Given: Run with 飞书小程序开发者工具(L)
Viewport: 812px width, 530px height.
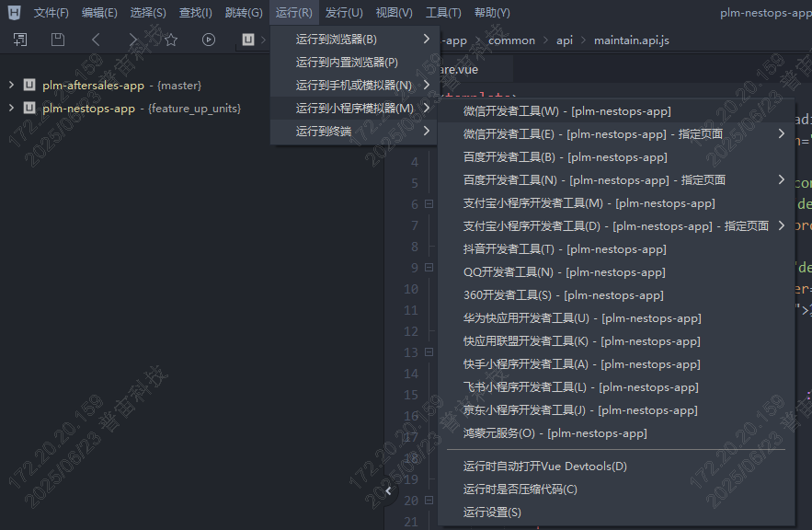Looking at the screenshot, I should click(x=616, y=387).
